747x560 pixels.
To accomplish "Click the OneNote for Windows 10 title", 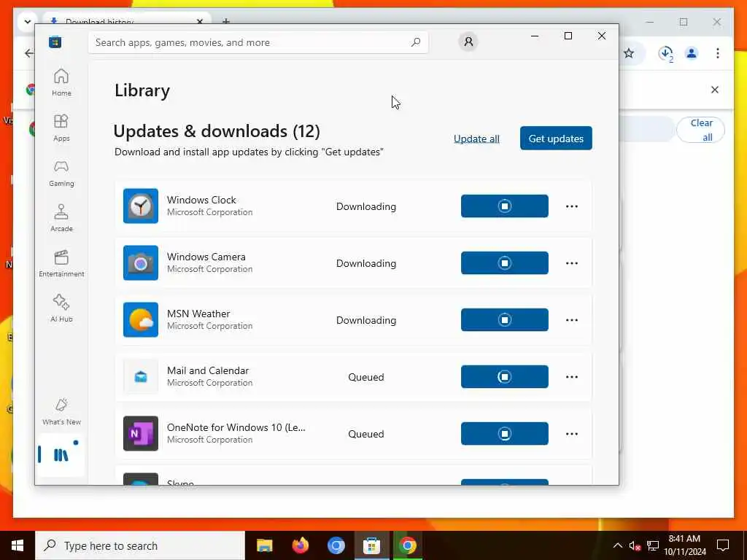I will (236, 427).
